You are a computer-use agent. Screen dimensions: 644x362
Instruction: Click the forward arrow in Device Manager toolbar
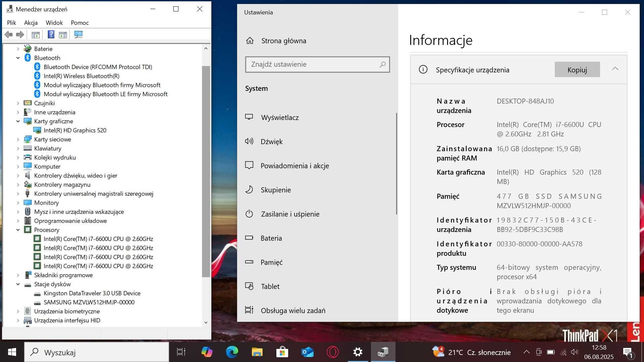coord(20,35)
